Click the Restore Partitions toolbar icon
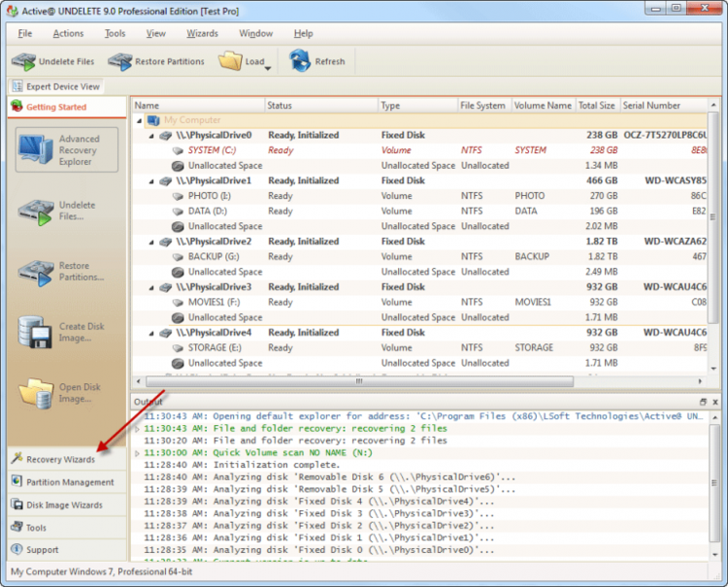The width and height of the screenshot is (728, 587). point(119,61)
